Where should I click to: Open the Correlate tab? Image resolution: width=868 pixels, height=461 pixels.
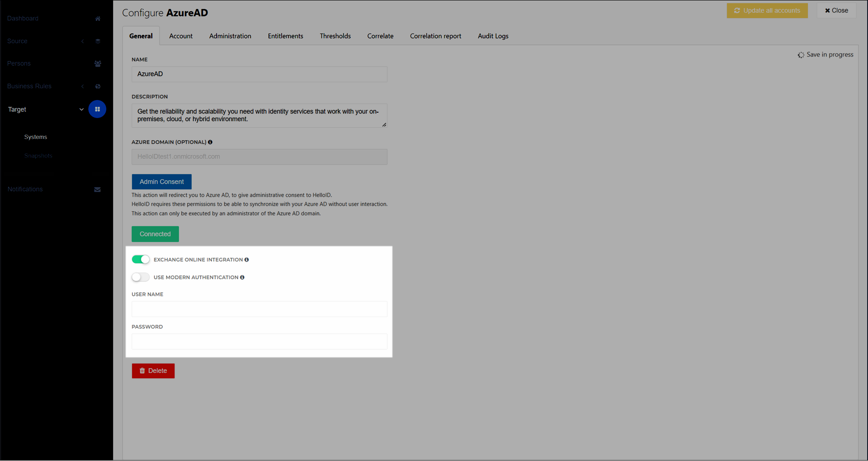point(380,36)
